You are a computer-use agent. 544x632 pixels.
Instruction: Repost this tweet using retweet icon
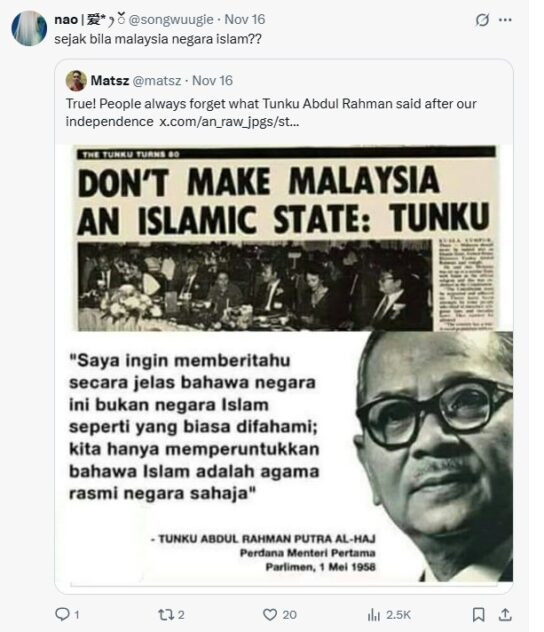166,615
